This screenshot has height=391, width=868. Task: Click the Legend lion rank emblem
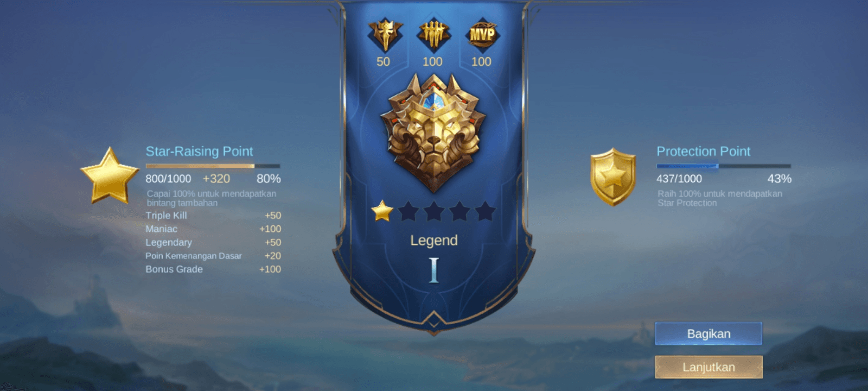click(433, 133)
